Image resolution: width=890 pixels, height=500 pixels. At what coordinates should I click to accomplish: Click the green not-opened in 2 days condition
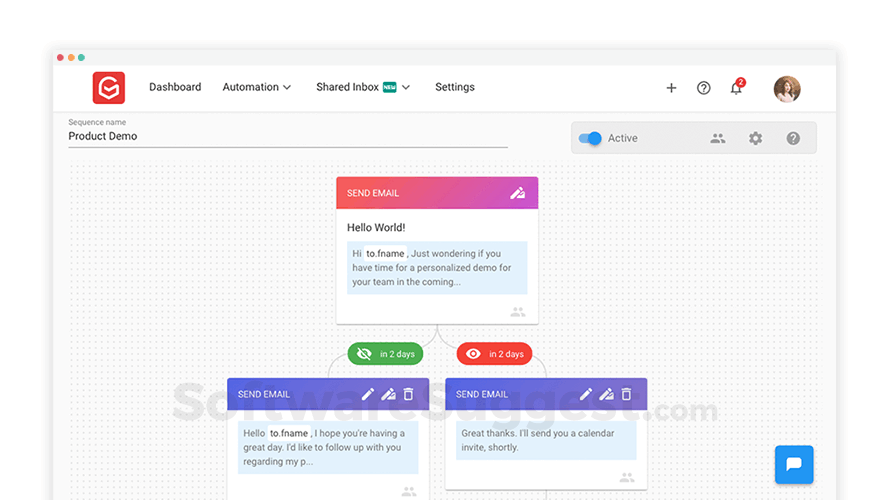point(385,354)
